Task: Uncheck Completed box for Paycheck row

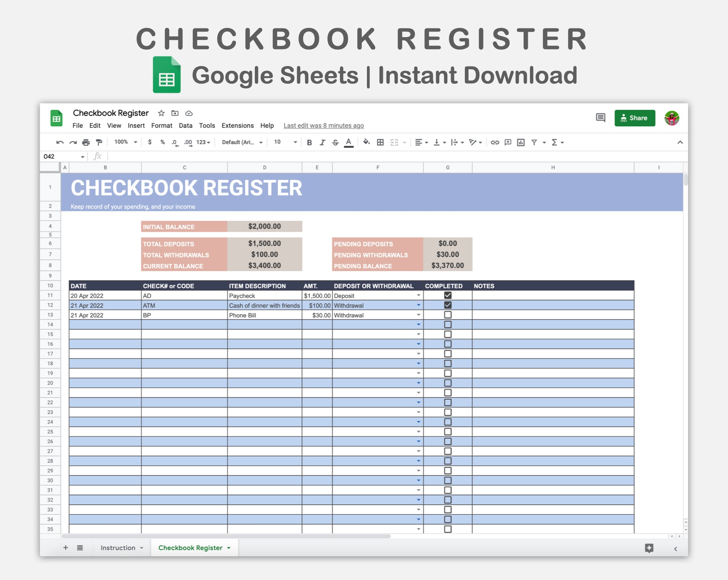Action: coord(448,295)
